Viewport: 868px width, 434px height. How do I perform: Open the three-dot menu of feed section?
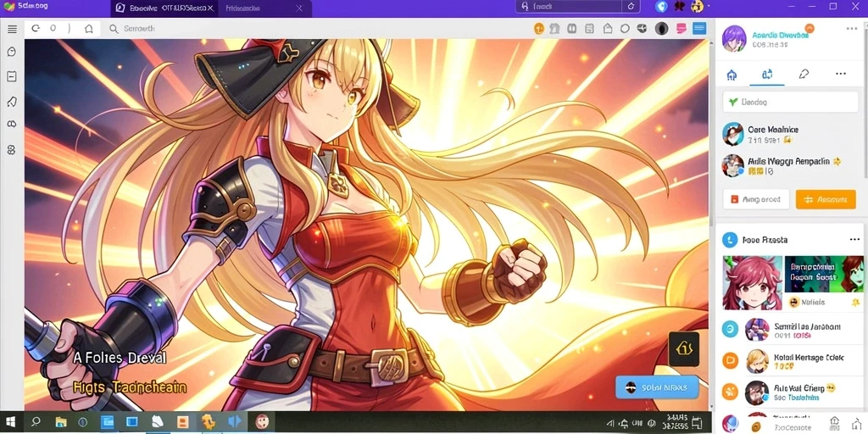[854, 239]
